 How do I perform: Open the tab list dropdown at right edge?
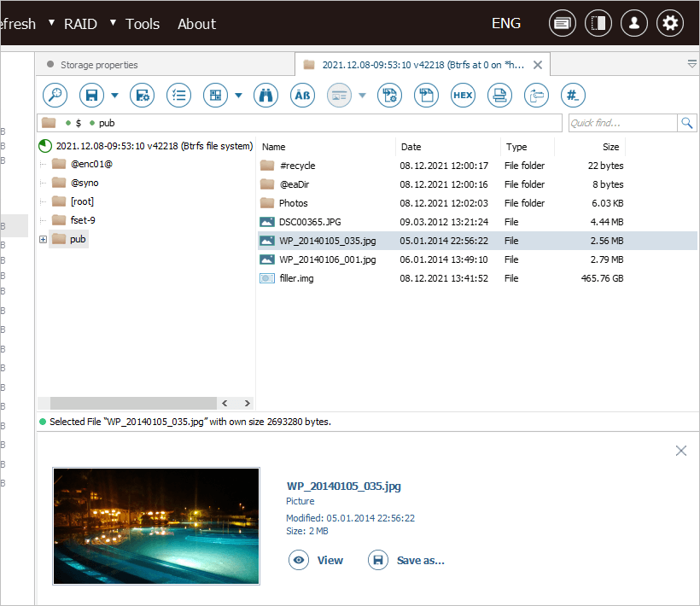pos(691,64)
